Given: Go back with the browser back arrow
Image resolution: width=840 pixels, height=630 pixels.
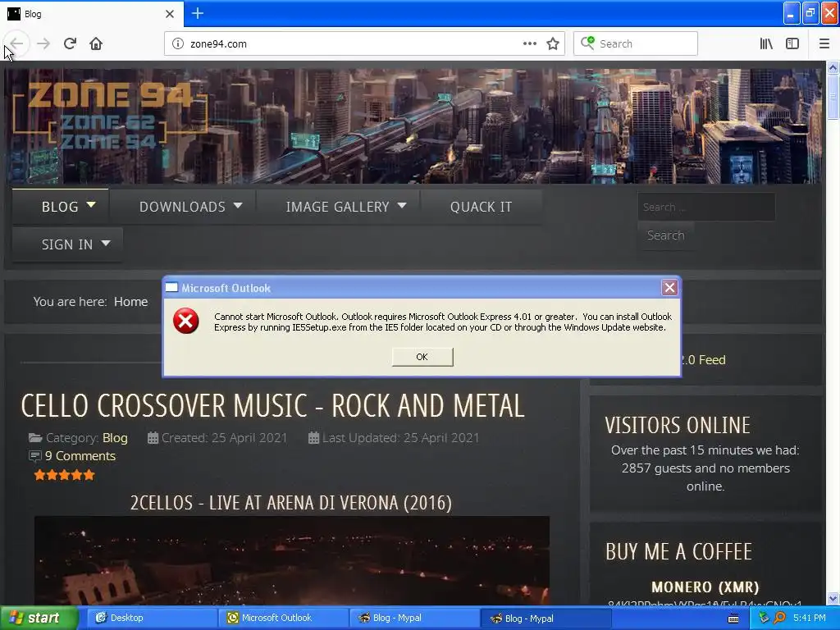Looking at the screenshot, I should click(16, 44).
